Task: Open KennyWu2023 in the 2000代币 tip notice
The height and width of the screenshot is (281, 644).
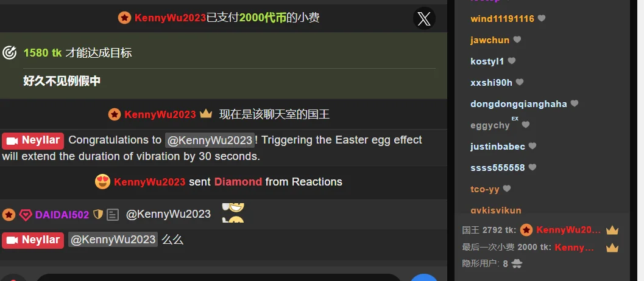Action: coord(170,18)
